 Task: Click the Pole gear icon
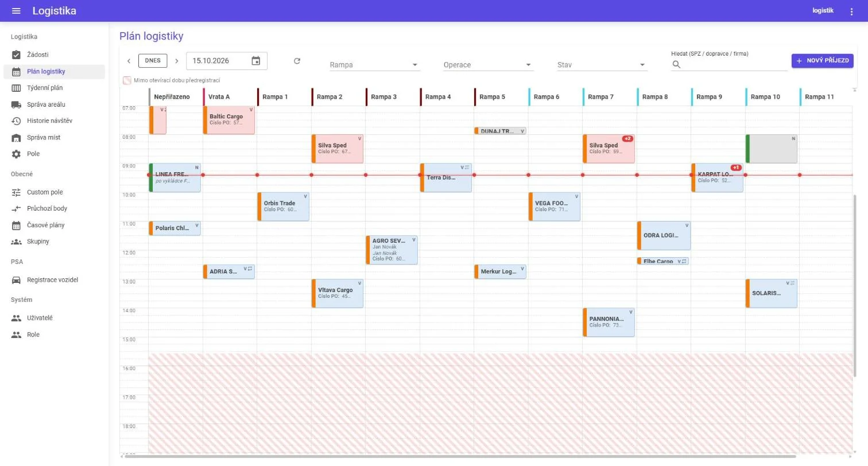[x=16, y=154]
